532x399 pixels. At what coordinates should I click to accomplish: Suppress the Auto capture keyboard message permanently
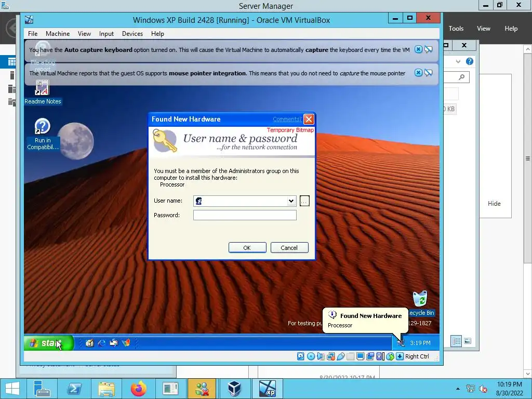[429, 49]
